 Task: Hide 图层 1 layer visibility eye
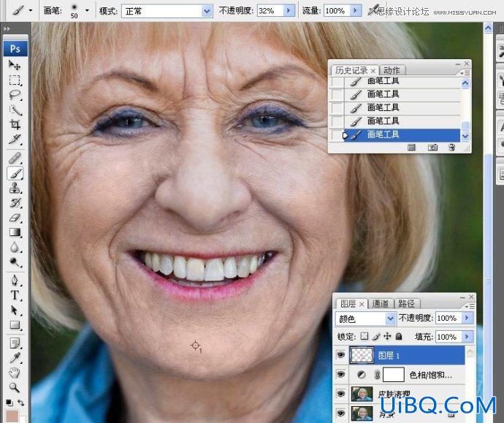point(340,355)
